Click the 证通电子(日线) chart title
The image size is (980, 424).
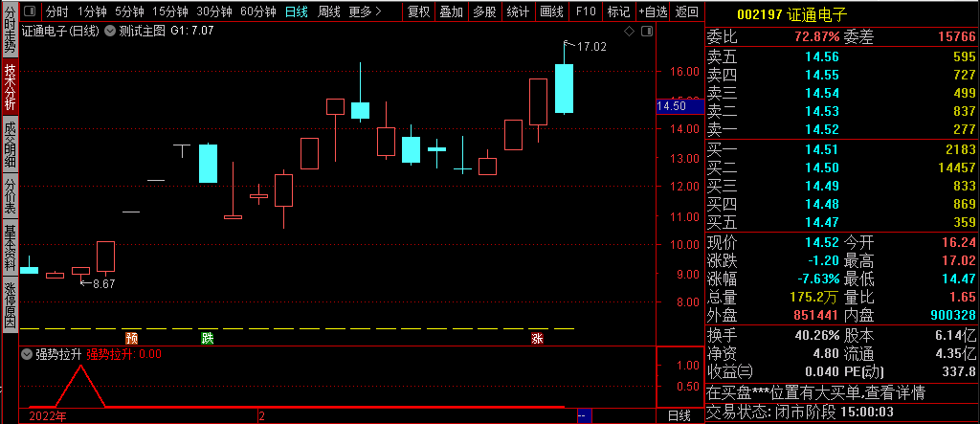click(60, 30)
